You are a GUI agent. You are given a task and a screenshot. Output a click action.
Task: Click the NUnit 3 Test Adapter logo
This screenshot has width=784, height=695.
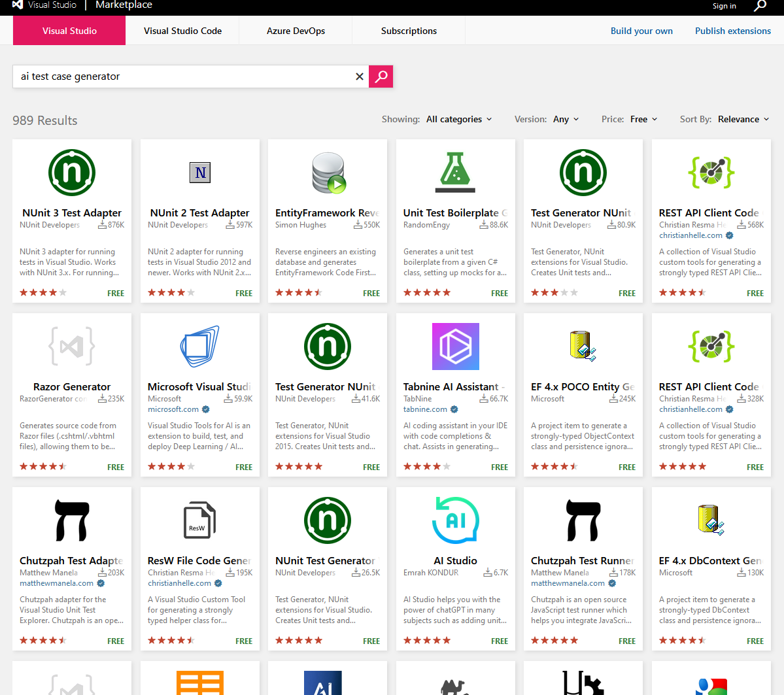[72, 173]
